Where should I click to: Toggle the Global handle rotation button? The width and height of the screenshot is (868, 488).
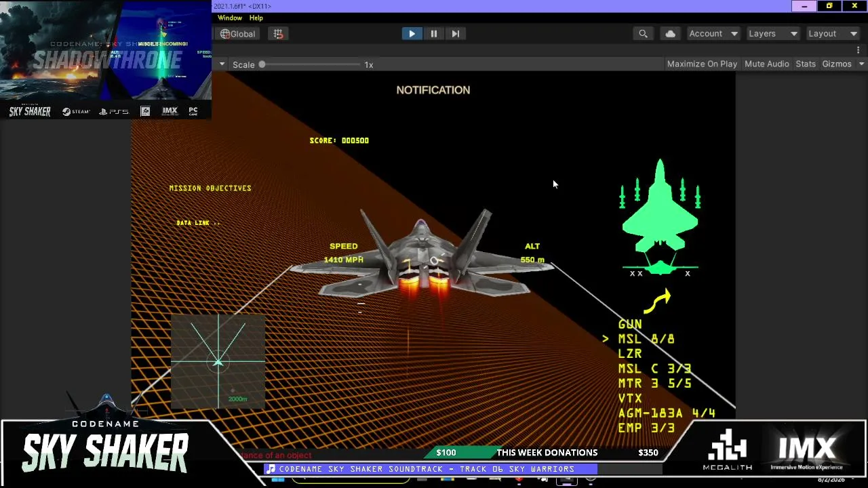tap(238, 34)
